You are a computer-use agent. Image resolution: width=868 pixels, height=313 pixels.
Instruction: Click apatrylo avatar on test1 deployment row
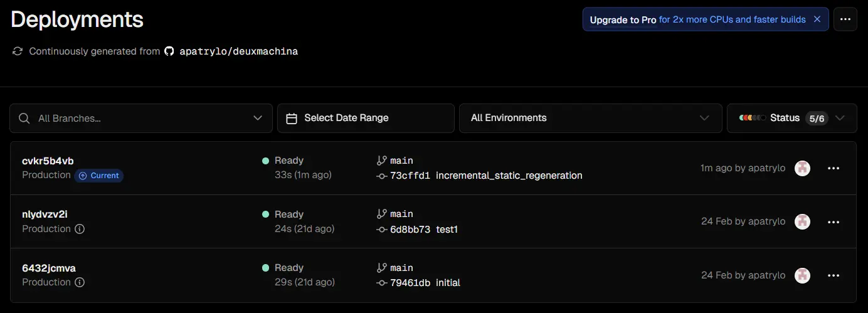click(802, 222)
